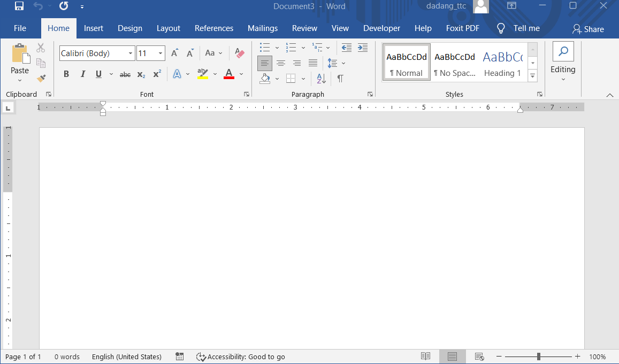
Task: Click the Strikethrough abc icon
Action: (125, 74)
